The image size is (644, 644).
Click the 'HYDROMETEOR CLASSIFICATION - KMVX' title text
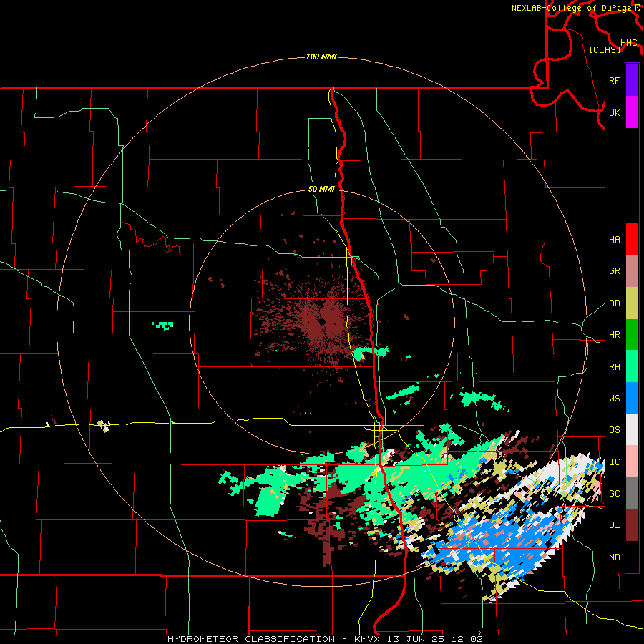(274, 639)
